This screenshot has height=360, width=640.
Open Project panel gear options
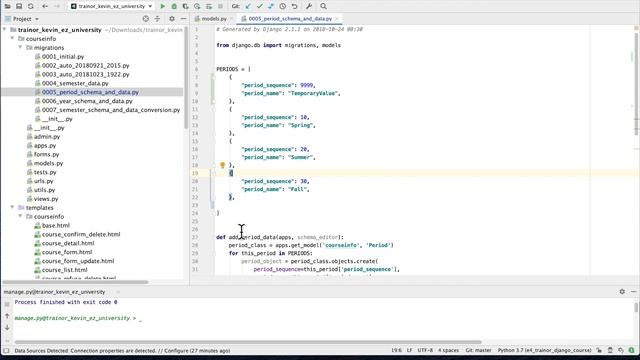172,19
